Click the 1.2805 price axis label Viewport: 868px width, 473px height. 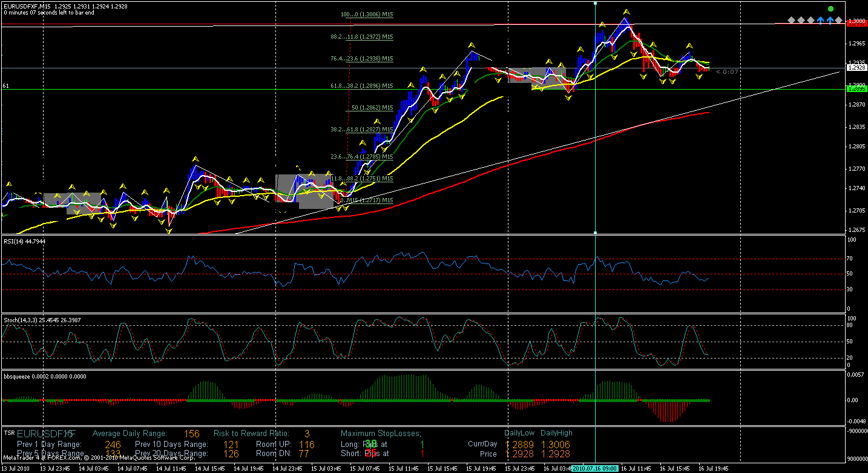click(x=857, y=147)
